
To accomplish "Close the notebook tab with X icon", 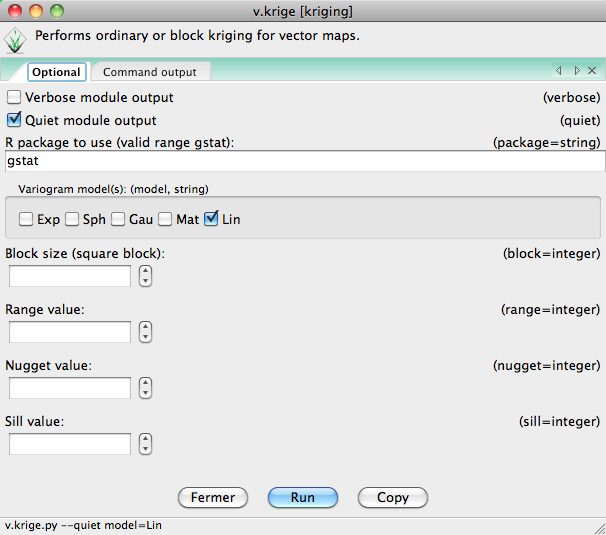I will 593,71.
